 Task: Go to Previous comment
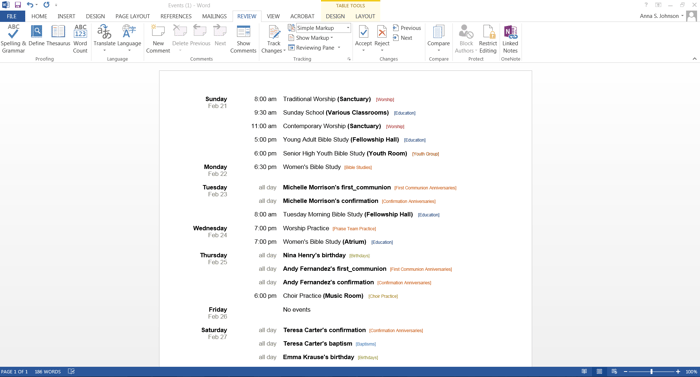pos(200,36)
